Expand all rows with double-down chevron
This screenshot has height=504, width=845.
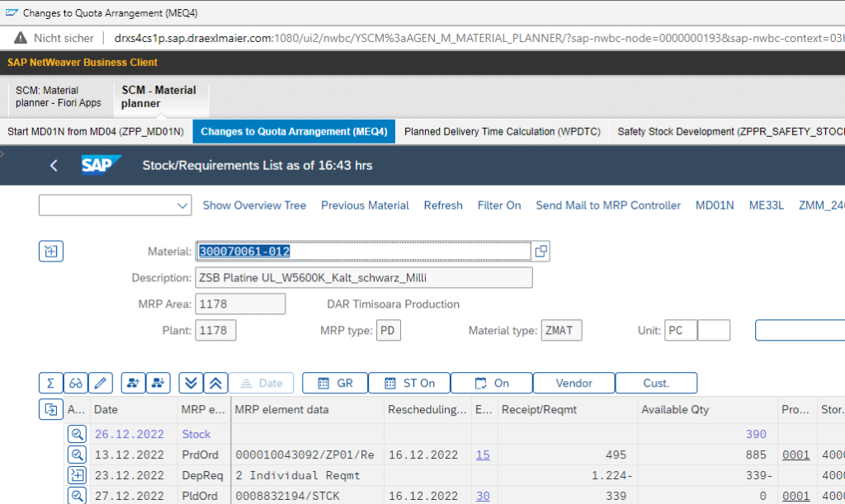[191, 383]
